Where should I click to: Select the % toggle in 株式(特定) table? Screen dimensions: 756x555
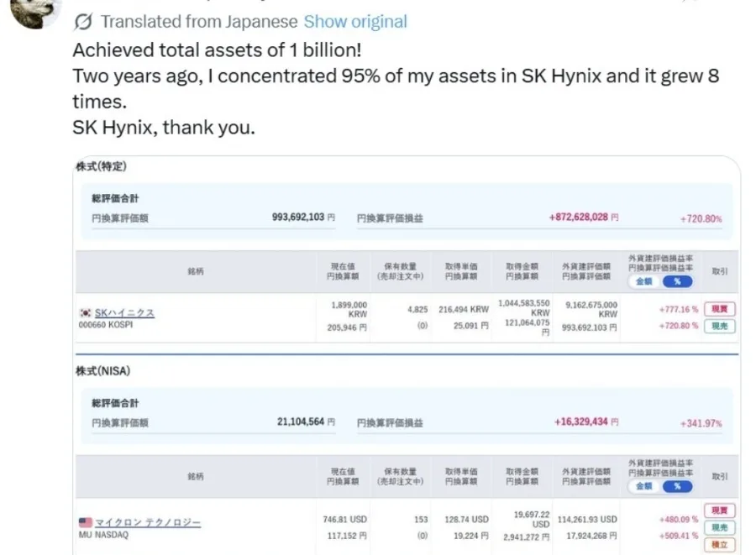677,281
